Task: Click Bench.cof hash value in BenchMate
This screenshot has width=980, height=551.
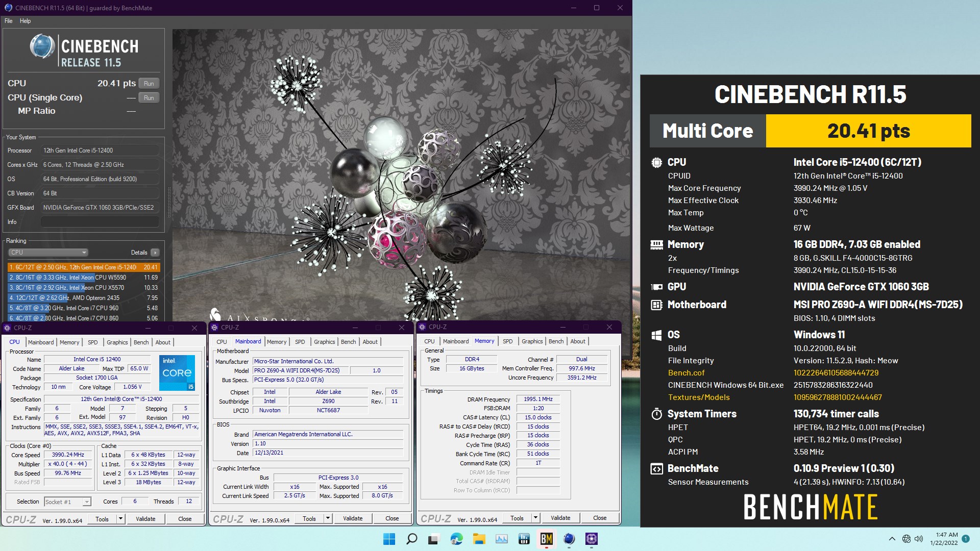Action: click(x=836, y=373)
